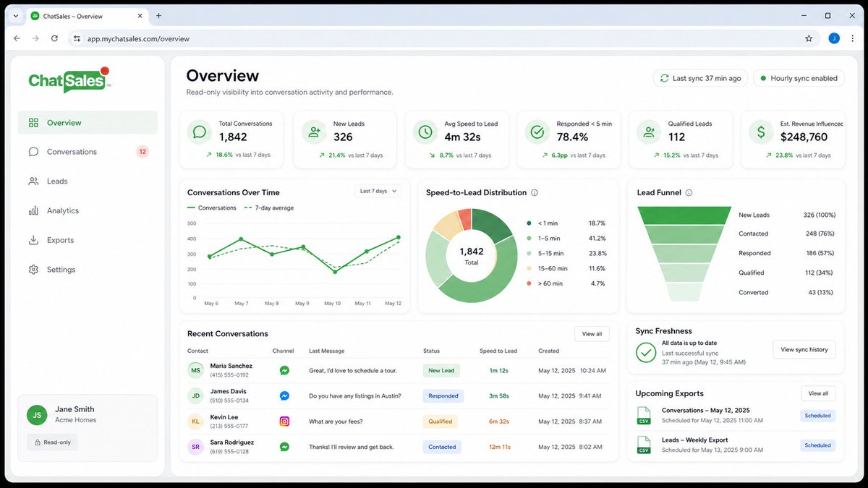Click the Hourly sync enabled indicator
868x488 pixels.
(x=799, y=78)
